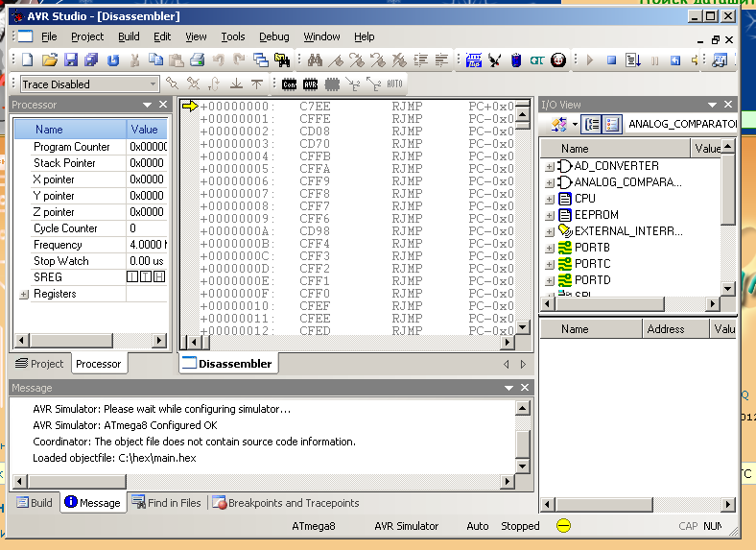Toggle the first SREG flag box
The height and width of the screenshot is (550, 756).
coord(132,276)
